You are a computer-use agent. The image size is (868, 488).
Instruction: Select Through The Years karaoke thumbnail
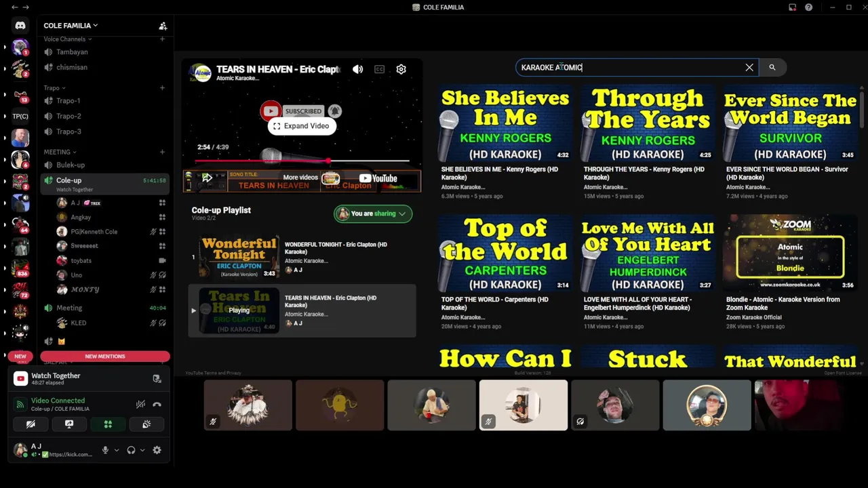pos(648,123)
